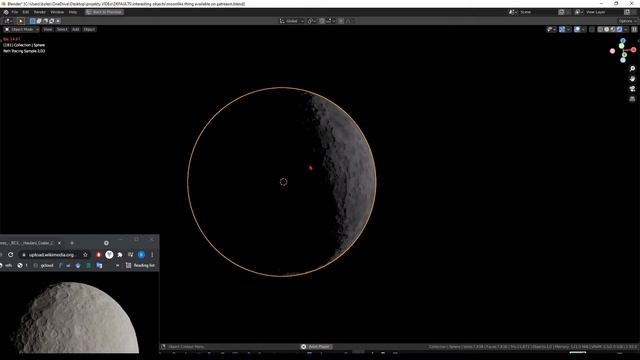Pause the viewport render preview
The image size is (640, 360).
[634, 29]
